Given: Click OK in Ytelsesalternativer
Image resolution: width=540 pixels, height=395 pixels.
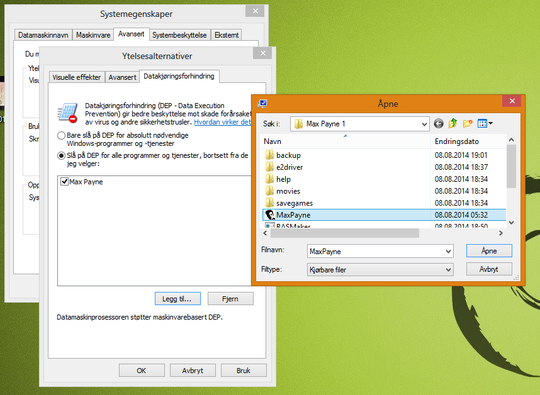Looking at the screenshot, I should pos(142,371).
